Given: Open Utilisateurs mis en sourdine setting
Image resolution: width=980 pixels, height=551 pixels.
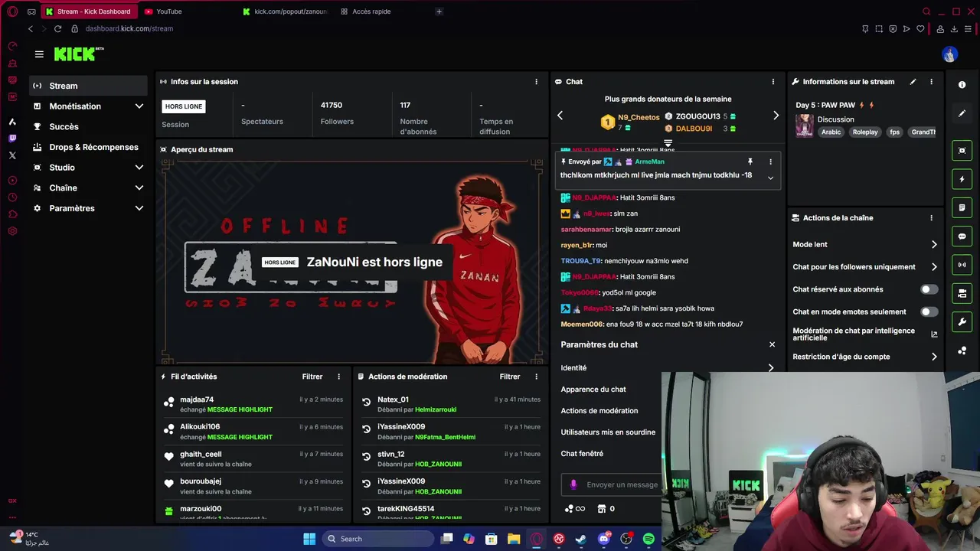Looking at the screenshot, I should tap(608, 432).
